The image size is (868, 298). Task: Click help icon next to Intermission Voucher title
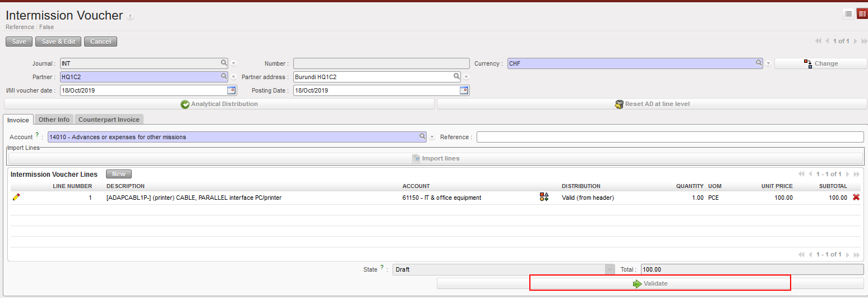pyautogui.click(x=130, y=17)
